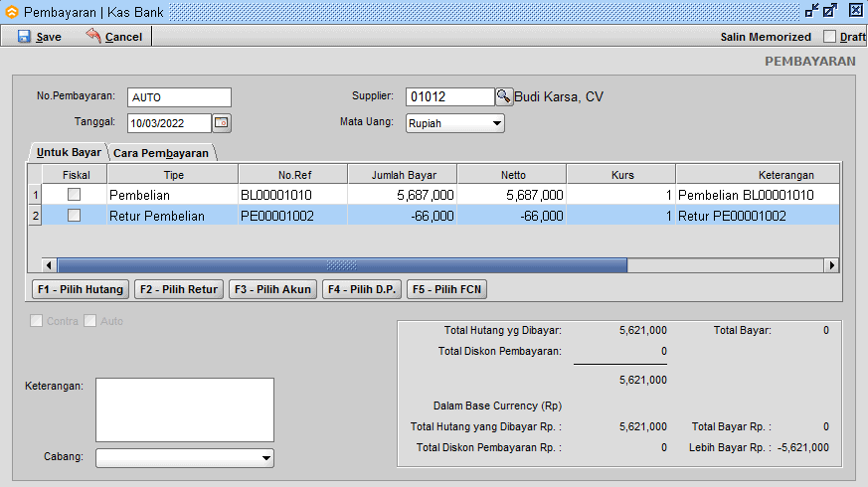Select row number 1 header
Viewport: 868px width, 487px height.
36,195
